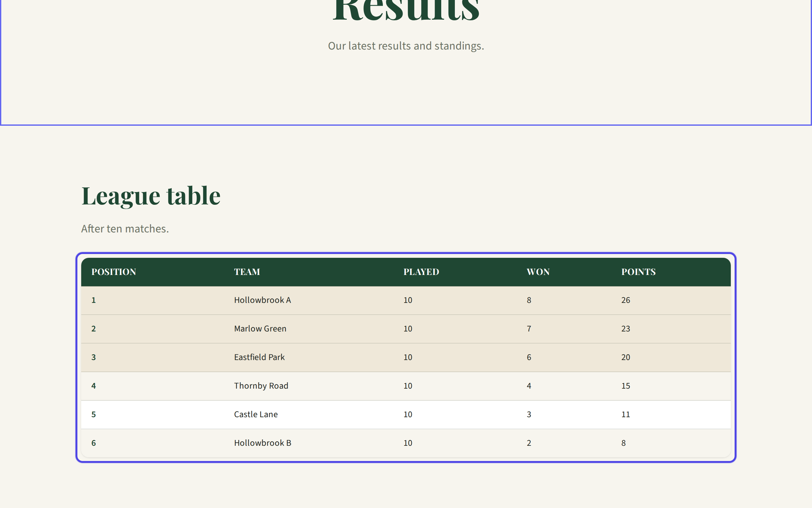The height and width of the screenshot is (508, 812).
Task: Click position number for Eastfield Park
Action: tap(94, 357)
